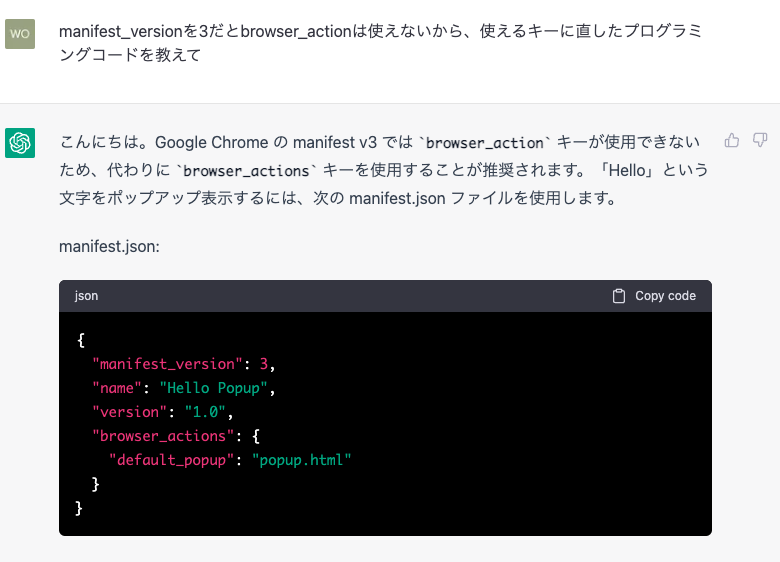Click the inline `browser_actions` code in reply

click(x=246, y=171)
